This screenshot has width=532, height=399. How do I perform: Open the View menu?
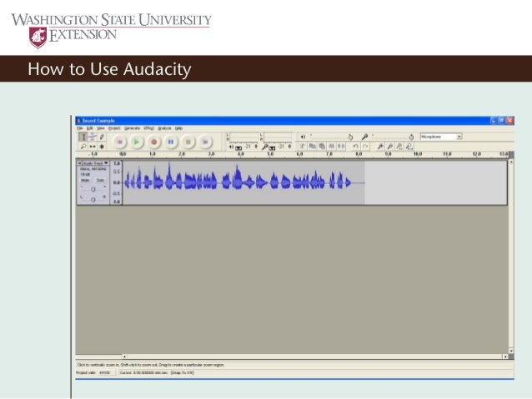coord(101,128)
